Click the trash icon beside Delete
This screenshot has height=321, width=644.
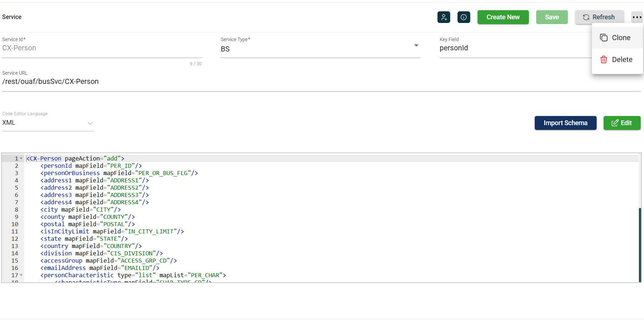coord(604,59)
